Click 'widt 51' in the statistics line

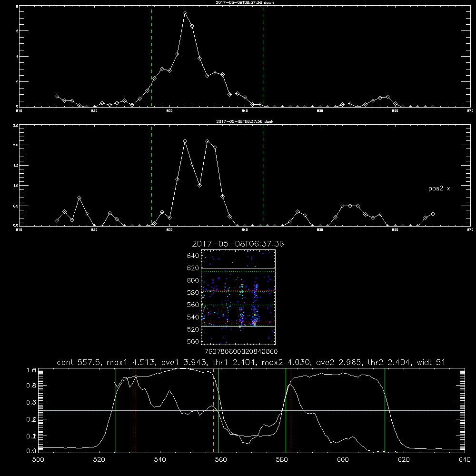coord(431,362)
